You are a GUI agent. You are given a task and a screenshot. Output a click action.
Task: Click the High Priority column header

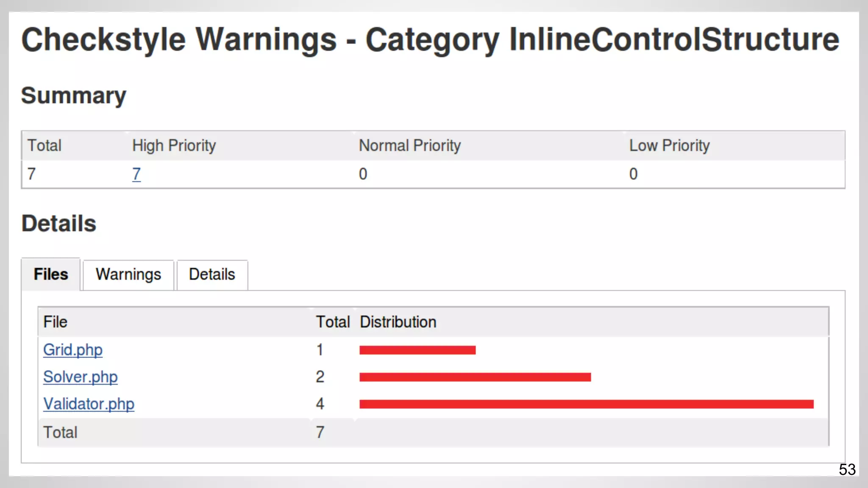(174, 146)
